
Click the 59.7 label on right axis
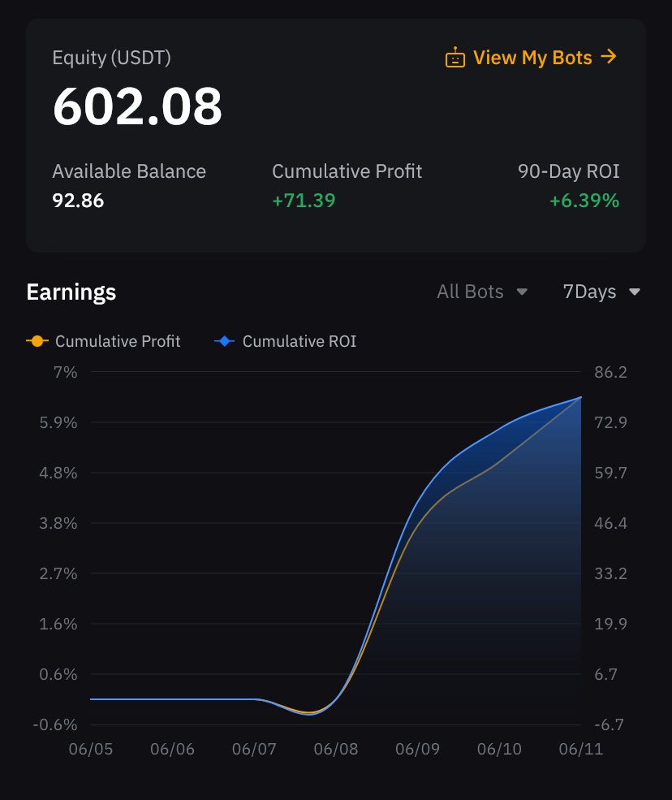point(610,473)
